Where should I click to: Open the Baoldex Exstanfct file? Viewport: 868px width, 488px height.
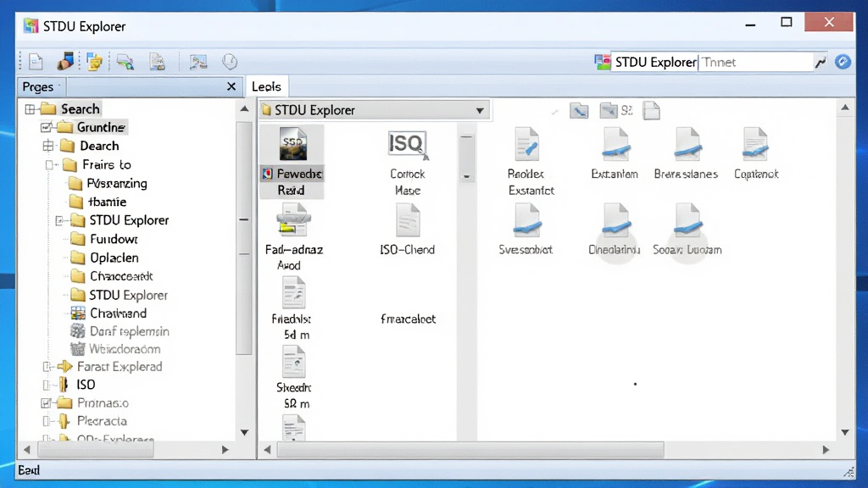pos(527,162)
